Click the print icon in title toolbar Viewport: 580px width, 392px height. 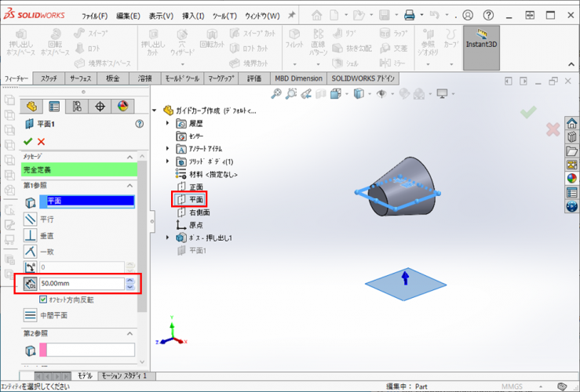point(409,15)
